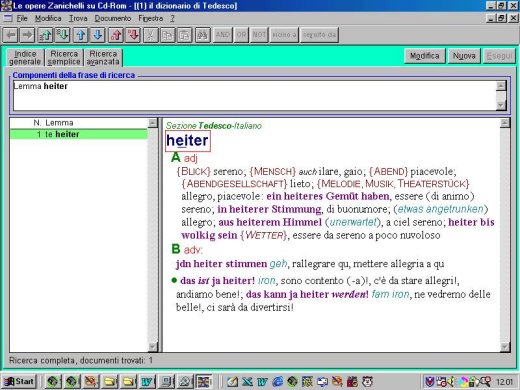Toggle the AND operator button
This screenshot has height=390, width=520.
pos(223,35)
